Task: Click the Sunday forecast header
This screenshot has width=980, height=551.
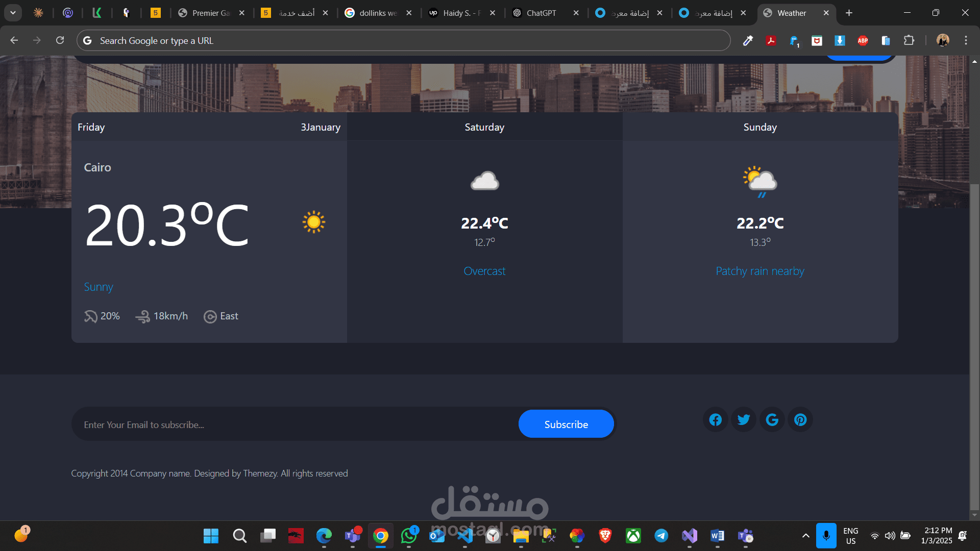Action: [x=760, y=127]
